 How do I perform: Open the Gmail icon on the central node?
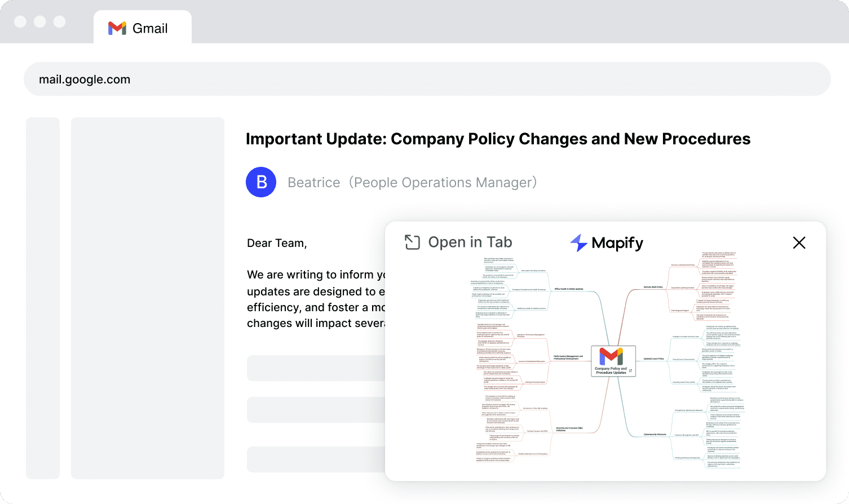click(611, 356)
